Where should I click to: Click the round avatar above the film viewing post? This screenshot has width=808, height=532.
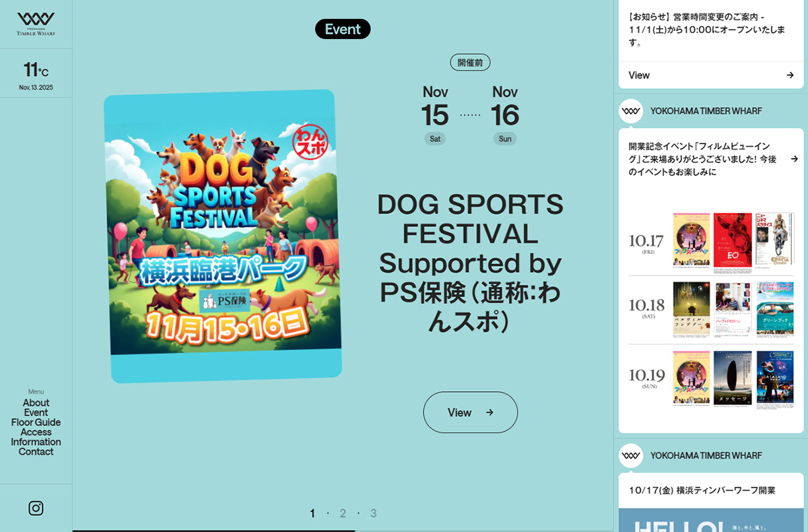tap(631, 111)
